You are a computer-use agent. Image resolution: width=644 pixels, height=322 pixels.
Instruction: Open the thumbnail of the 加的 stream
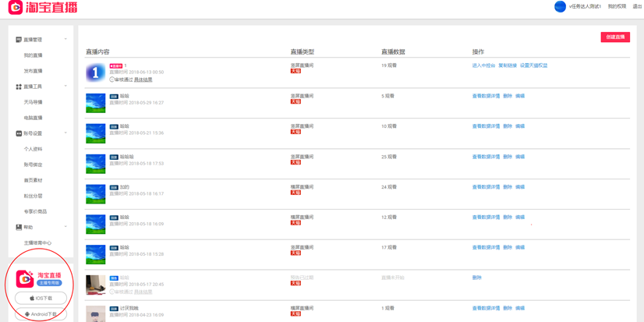[96, 194]
